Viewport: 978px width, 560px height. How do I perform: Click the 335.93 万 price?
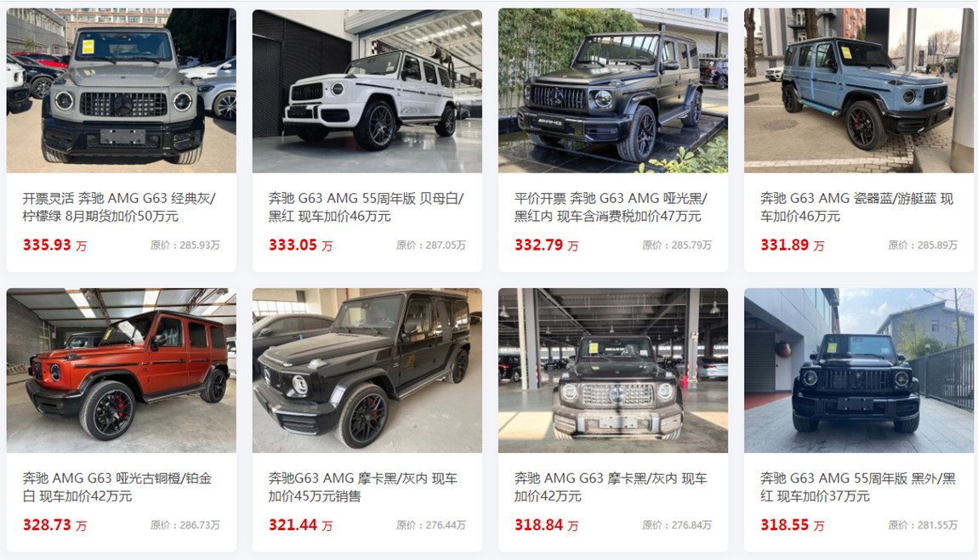coord(55,246)
